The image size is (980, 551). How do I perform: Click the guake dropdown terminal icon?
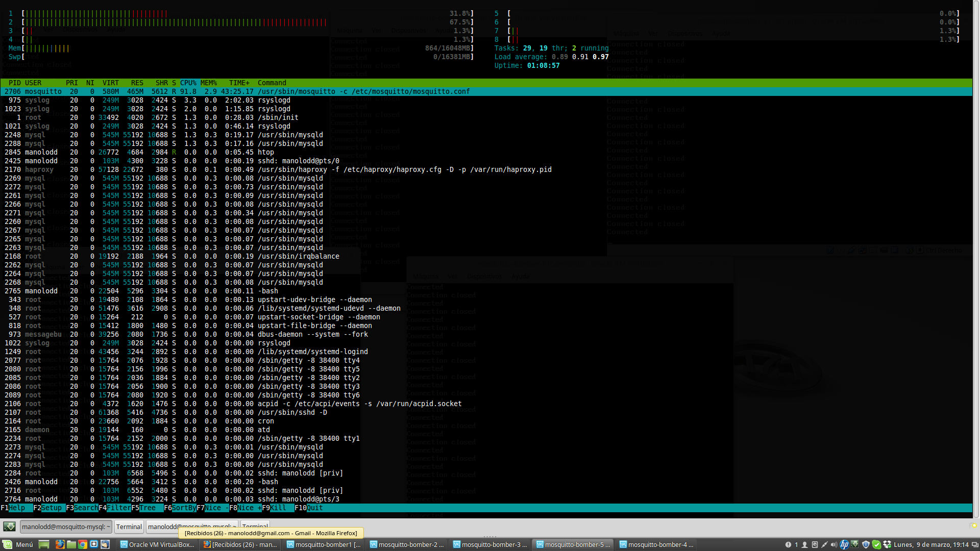[x=9, y=526]
